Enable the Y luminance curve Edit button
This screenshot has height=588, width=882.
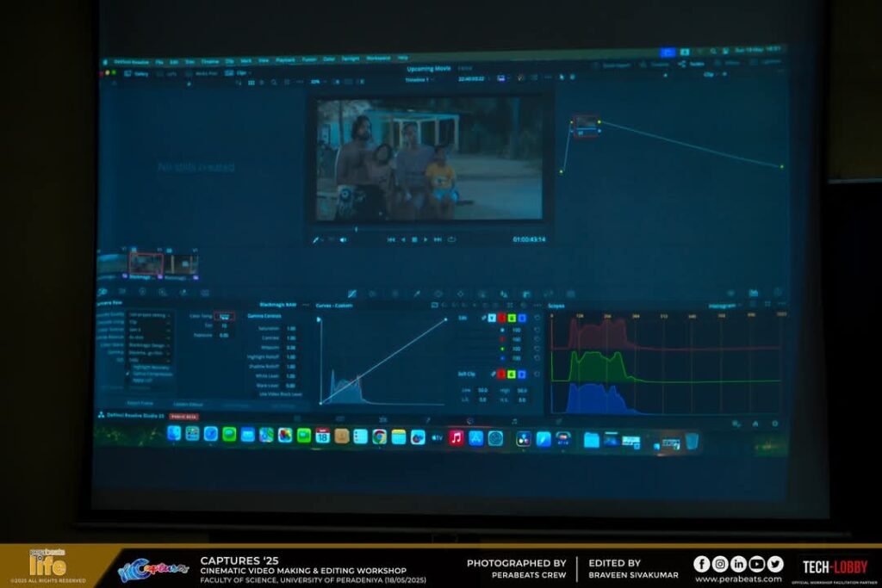tap(492, 318)
